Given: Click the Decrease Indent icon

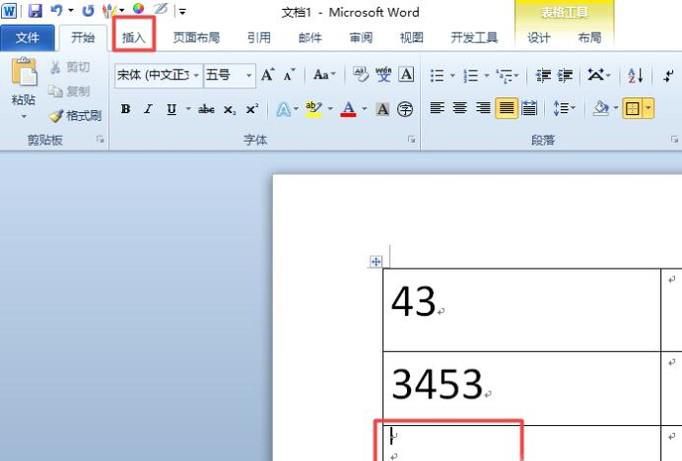Looking at the screenshot, I should (543, 75).
